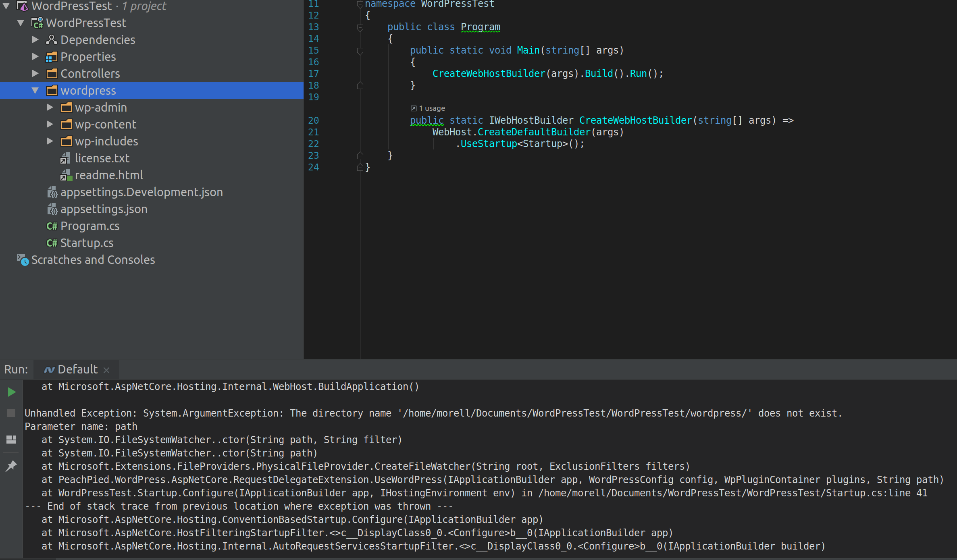Screen dimensions: 957x560
Task: Open Startup.cs from project tree
Action: (x=87, y=243)
